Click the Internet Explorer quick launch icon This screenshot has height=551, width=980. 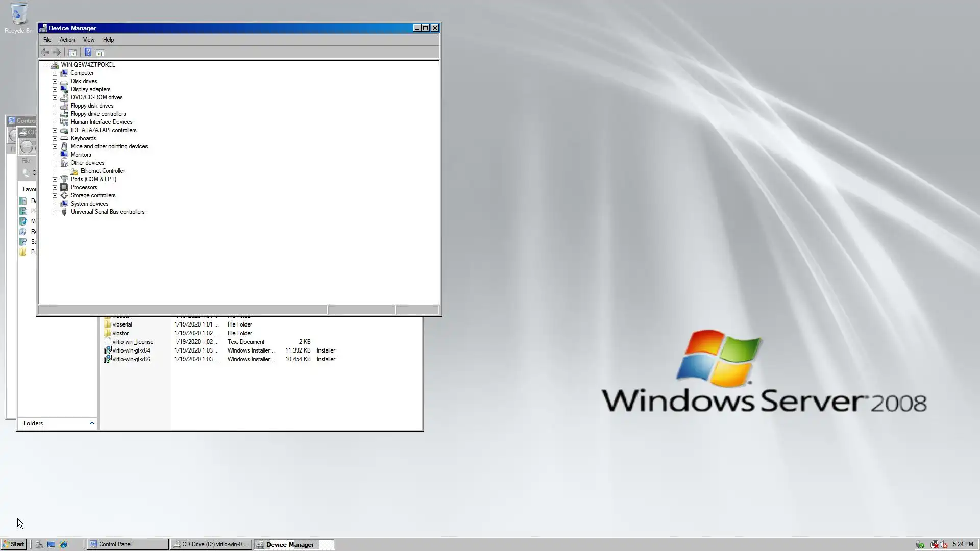[63, 544]
